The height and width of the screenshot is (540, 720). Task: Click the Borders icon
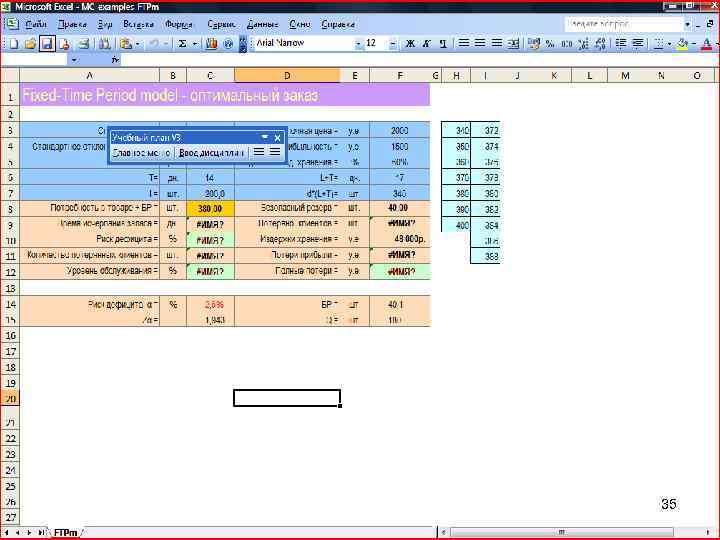(x=658, y=44)
